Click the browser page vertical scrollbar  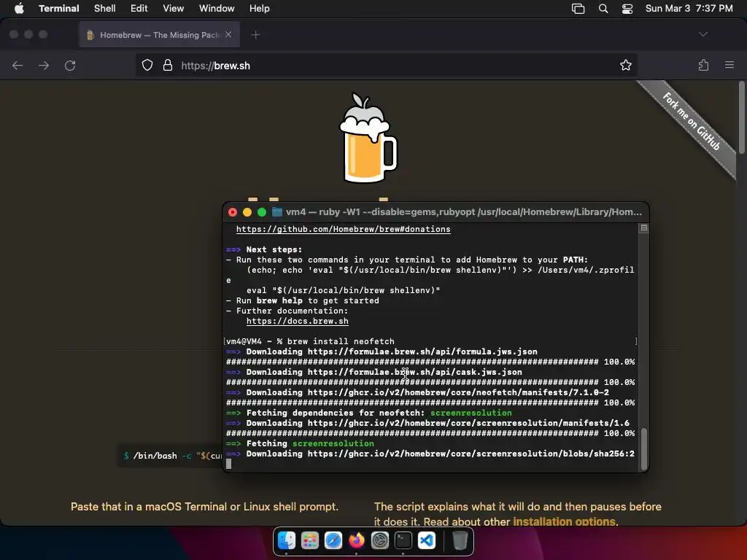(742, 117)
